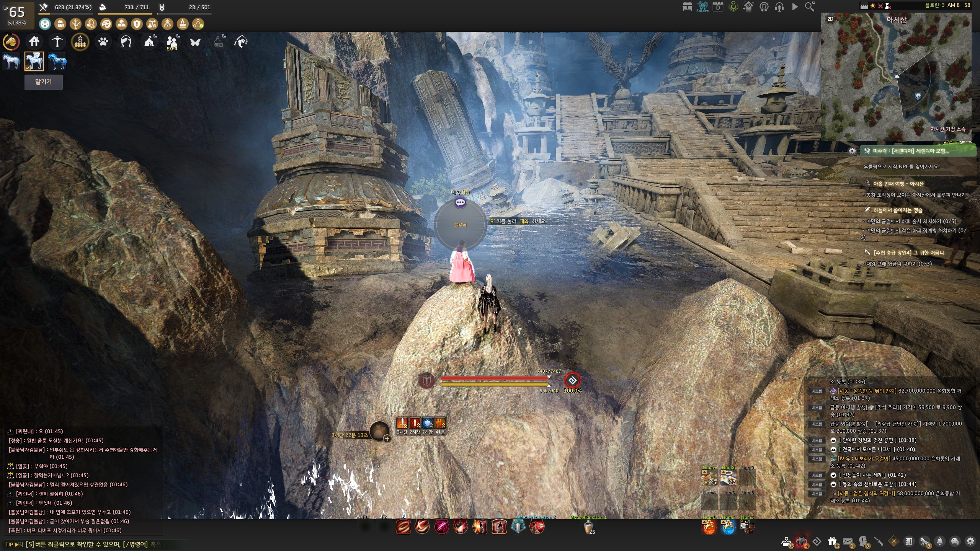Toggle the 2D minimap mode button

pos(830,19)
